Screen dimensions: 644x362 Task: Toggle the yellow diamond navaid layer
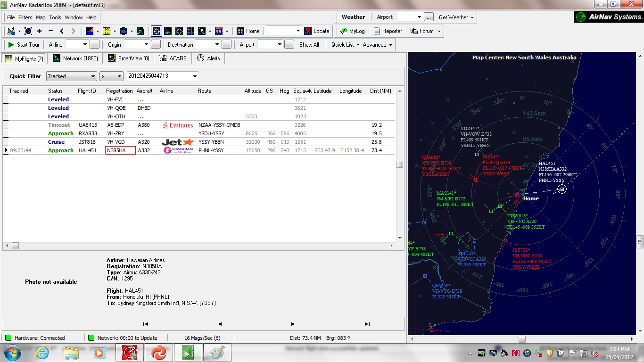click(x=179, y=31)
